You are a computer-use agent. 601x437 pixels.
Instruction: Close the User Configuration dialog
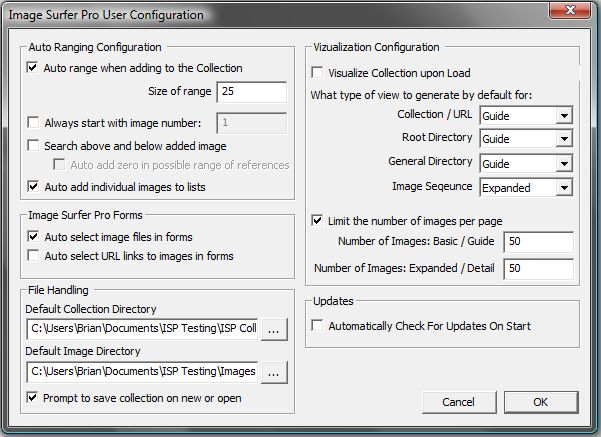570,10
